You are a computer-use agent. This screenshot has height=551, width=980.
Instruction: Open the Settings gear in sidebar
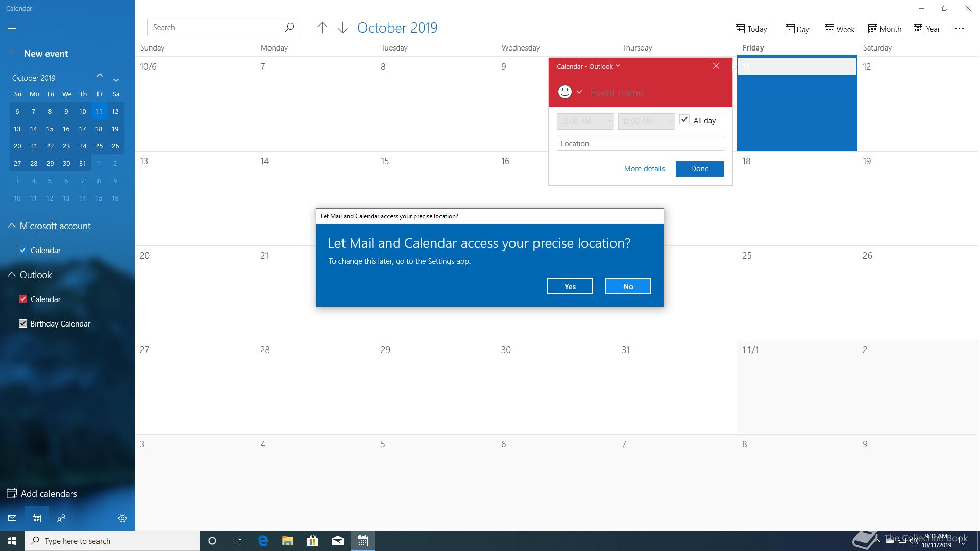pyautogui.click(x=122, y=518)
